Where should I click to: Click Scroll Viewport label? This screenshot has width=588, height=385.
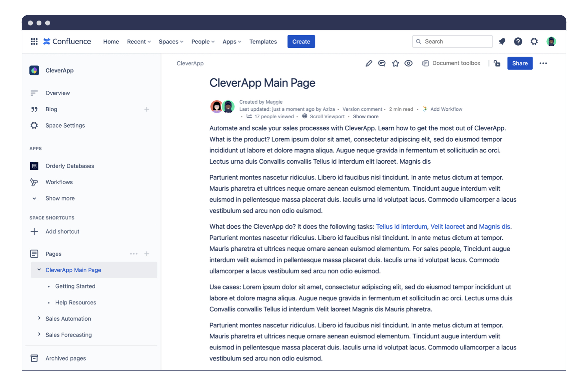click(327, 116)
